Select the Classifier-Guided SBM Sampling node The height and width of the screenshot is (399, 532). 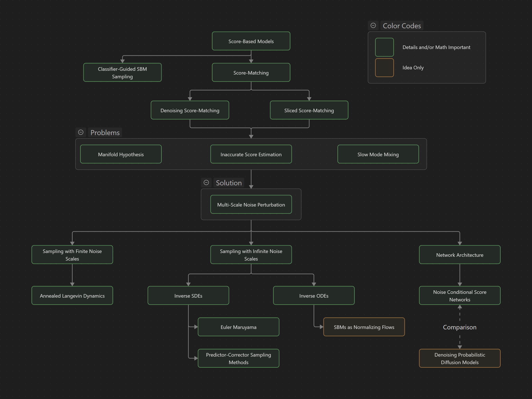coord(122,72)
